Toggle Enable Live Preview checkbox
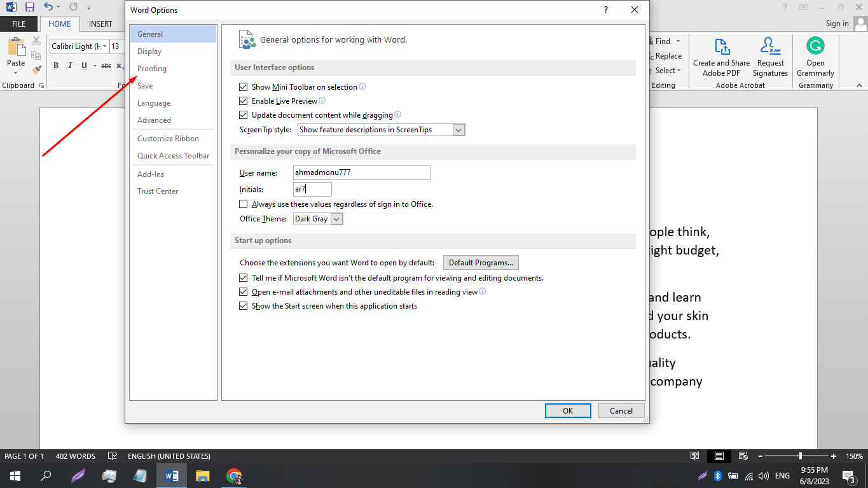The image size is (868, 488). [x=243, y=101]
